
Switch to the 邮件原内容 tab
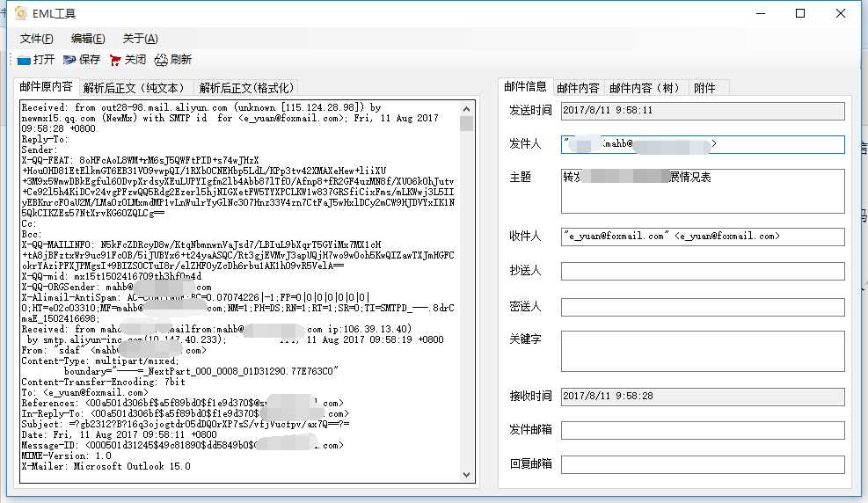click(x=46, y=87)
